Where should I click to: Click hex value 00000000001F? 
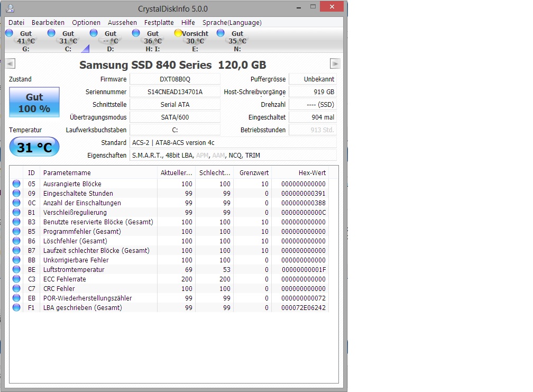(x=304, y=269)
